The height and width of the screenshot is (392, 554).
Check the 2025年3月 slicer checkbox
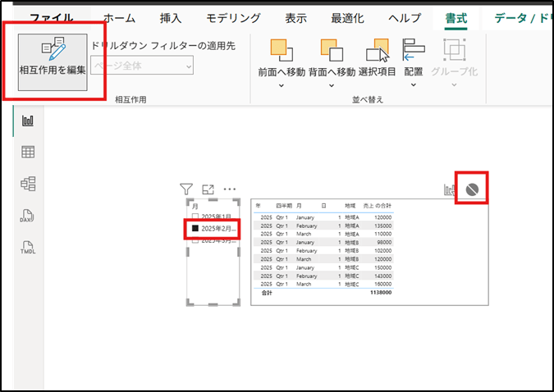(x=195, y=240)
